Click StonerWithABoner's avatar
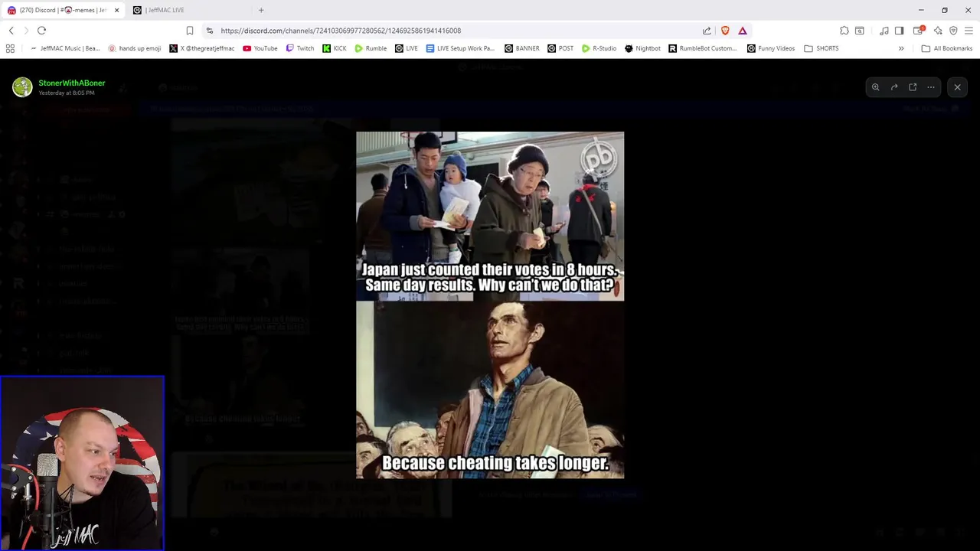This screenshot has width=980, height=551. click(x=22, y=87)
